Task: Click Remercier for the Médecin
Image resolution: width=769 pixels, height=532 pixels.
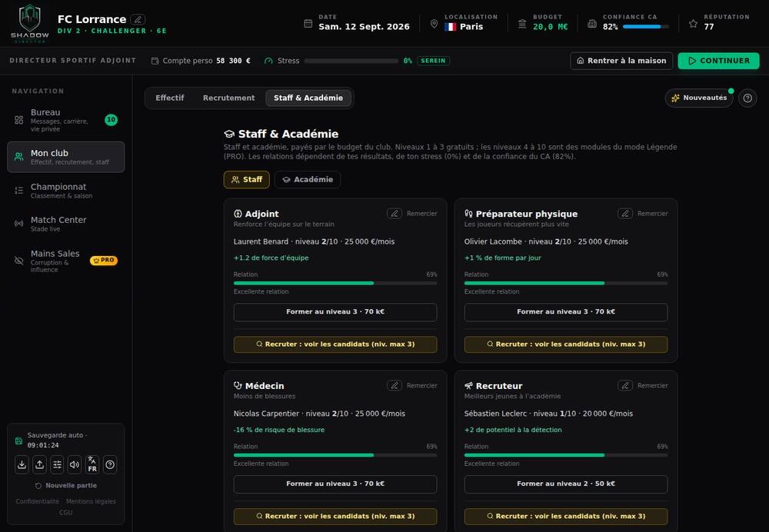Action: (421, 385)
